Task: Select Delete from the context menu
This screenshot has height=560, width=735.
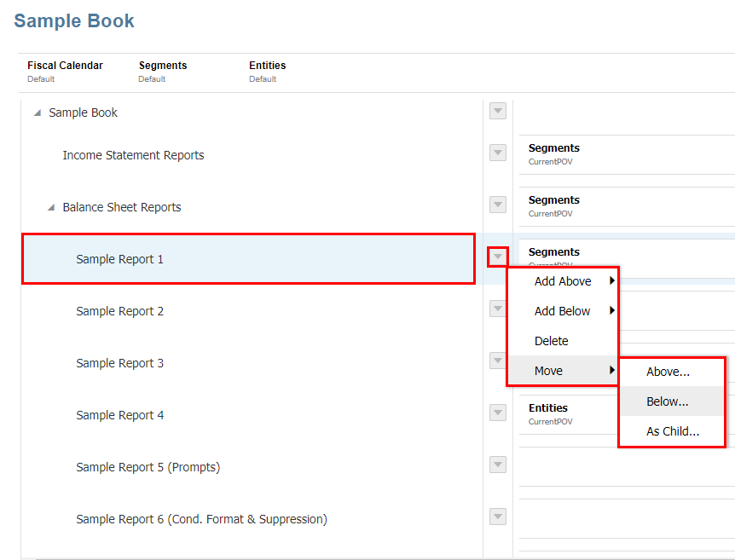Action: point(552,341)
